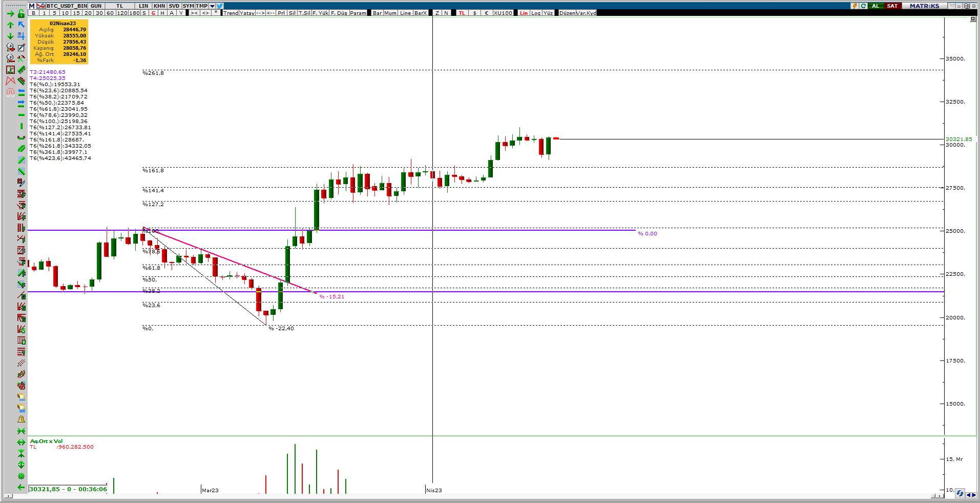This screenshot has height=503, width=980.
Task: Expand the window options triangle near MATRIKS
Action: click(x=952, y=6)
